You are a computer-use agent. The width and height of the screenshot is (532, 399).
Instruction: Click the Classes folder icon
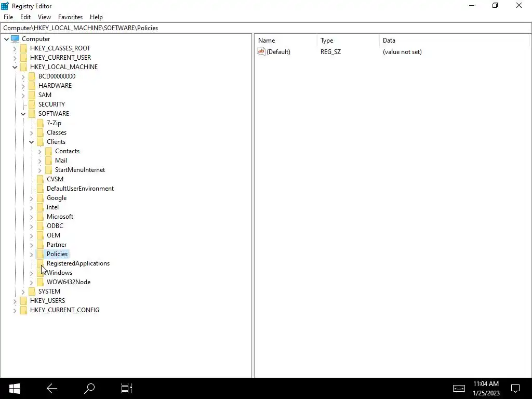(41, 132)
